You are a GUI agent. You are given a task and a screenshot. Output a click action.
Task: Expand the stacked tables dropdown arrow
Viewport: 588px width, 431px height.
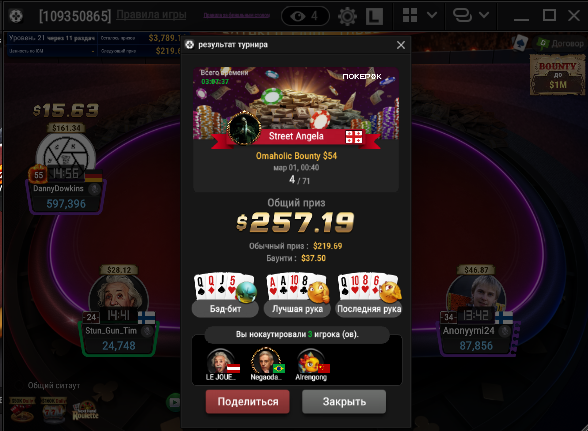pos(484,15)
